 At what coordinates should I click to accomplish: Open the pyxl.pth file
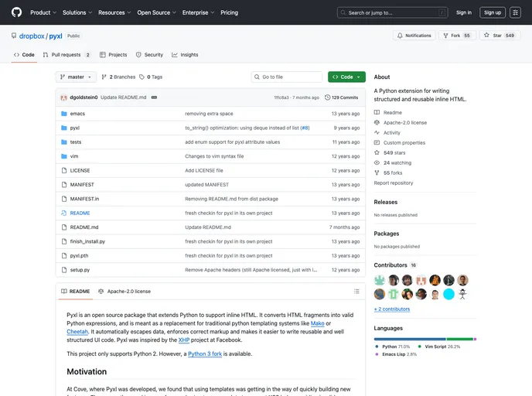pos(79,256)
